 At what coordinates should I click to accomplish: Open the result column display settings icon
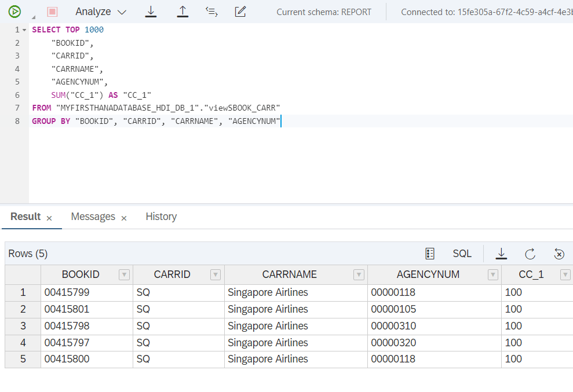click(430, 254)
